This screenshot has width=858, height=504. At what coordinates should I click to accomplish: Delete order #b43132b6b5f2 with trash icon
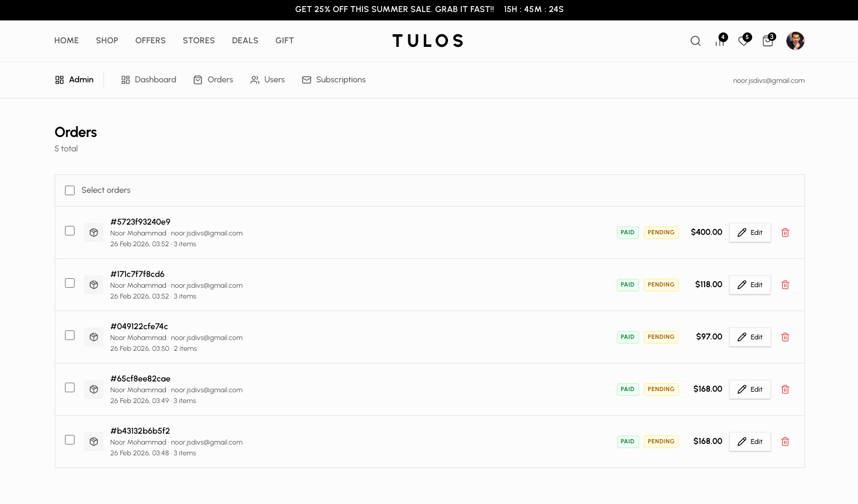coord(785,441)
